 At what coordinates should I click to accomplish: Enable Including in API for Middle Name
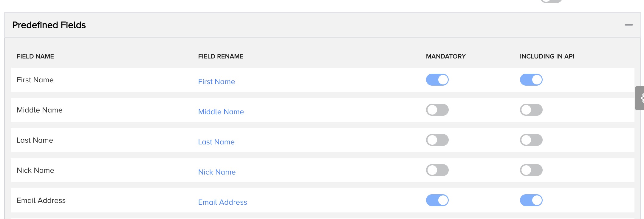(531, 110)
